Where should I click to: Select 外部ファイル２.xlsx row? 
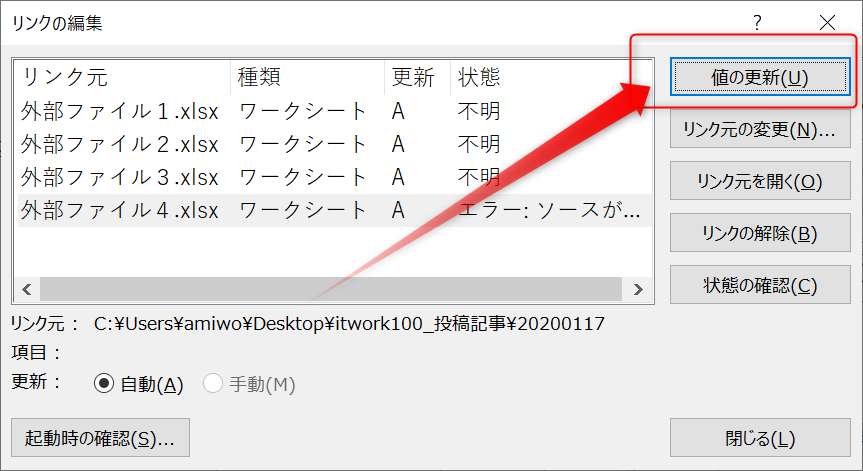coord(120,144)
